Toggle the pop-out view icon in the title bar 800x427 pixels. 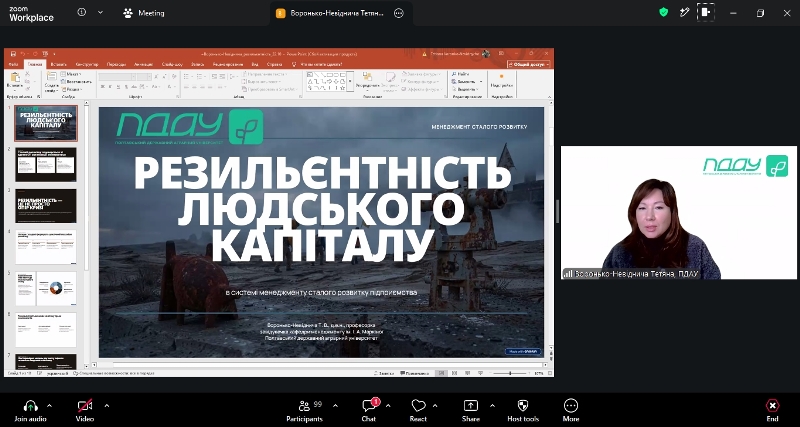(706, 13)
